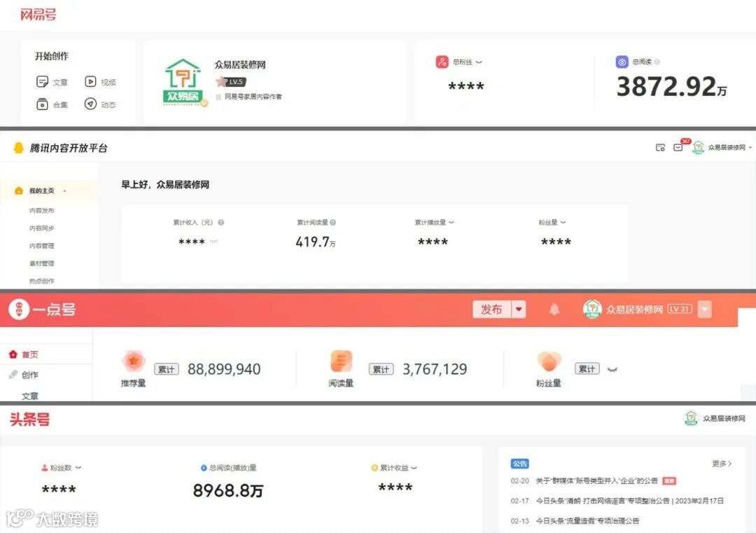Click the 总阅读 icon in 网易号
Viewport: 756px width, 533px height.
pyautogui.click(x=622, y=62)
